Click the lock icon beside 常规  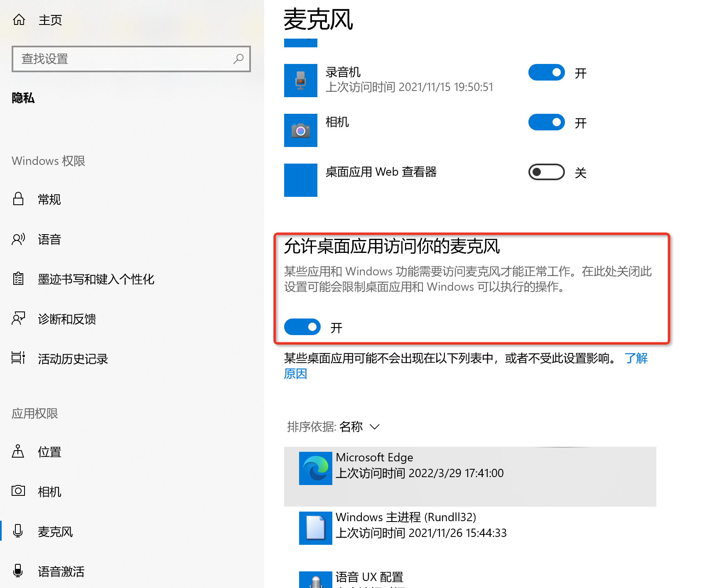(x=18, y=199)
